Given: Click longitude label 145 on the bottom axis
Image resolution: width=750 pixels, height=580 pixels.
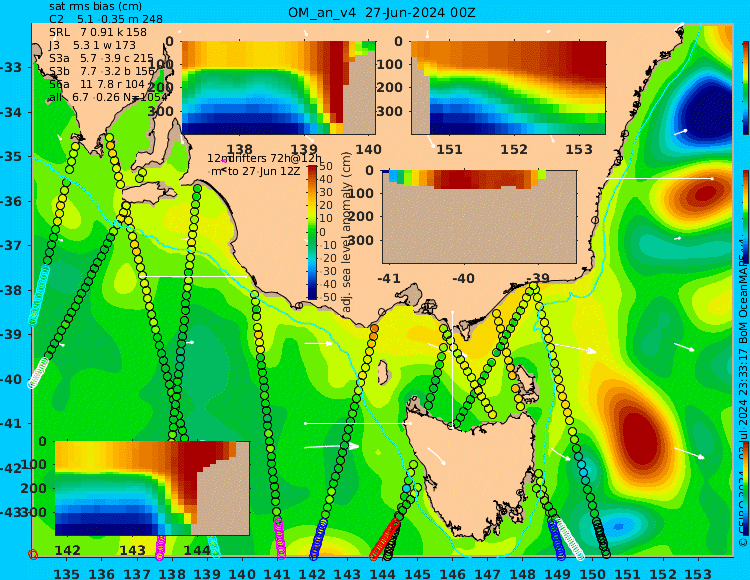Looking at the screenshot, I should tap(418, 573).
